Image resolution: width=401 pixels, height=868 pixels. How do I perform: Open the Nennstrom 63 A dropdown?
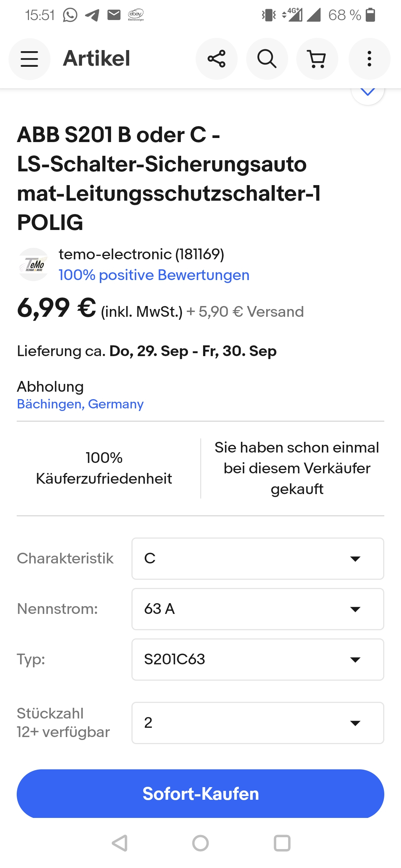point(258,609)
